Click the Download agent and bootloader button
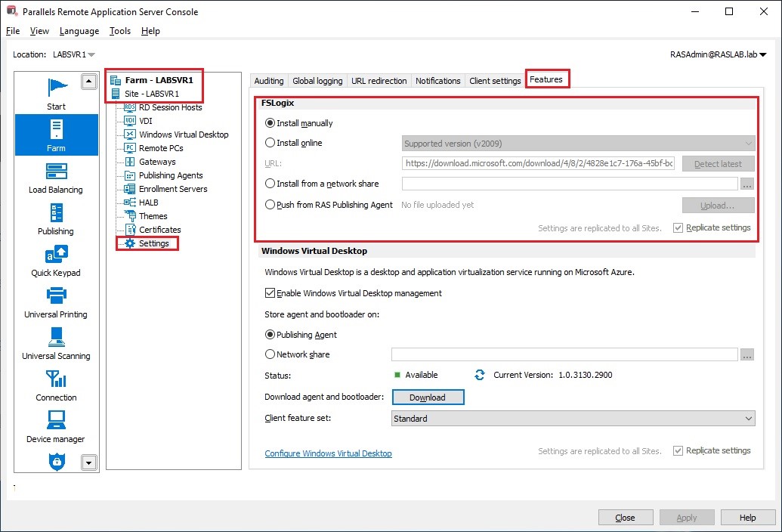 pos(428,397)
